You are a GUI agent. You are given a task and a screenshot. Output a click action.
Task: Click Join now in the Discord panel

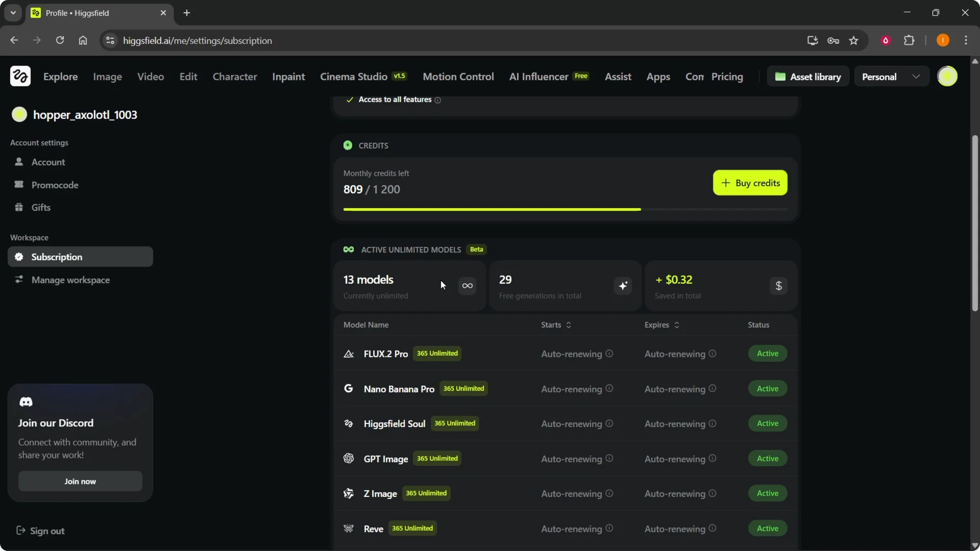tap(80, 481)
